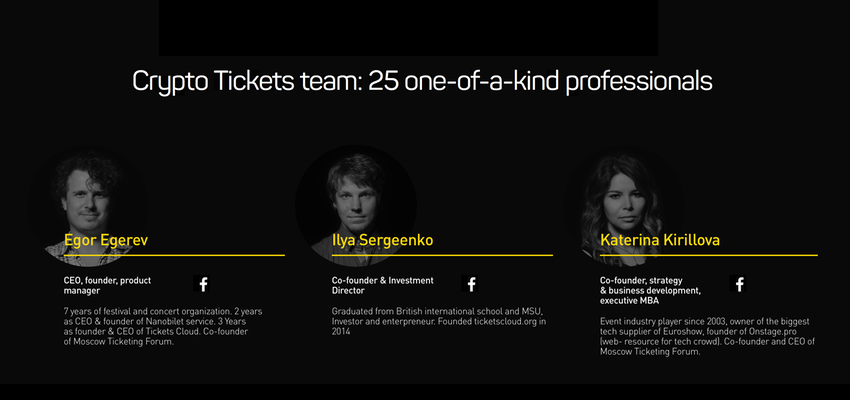The height and width of the screenshot is (400, 850).
Task: Select the Egor Egerev name heading
Action: (106, 240)
